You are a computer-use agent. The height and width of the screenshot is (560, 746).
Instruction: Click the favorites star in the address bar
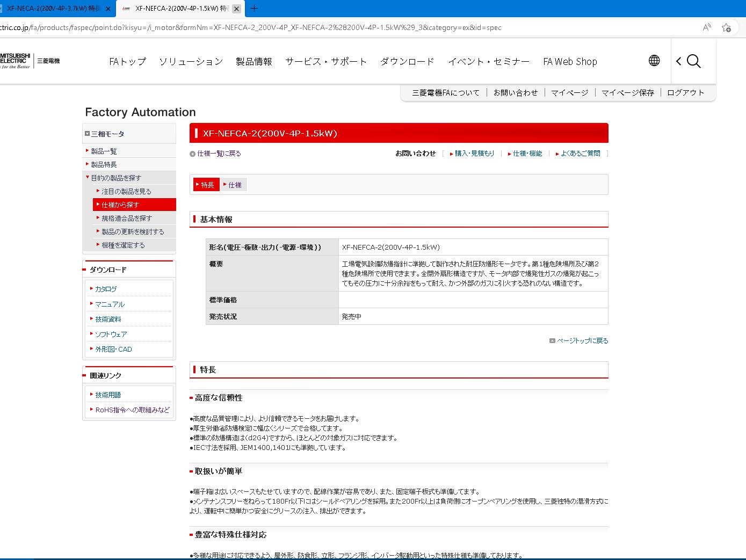click(x=727, y=27)
